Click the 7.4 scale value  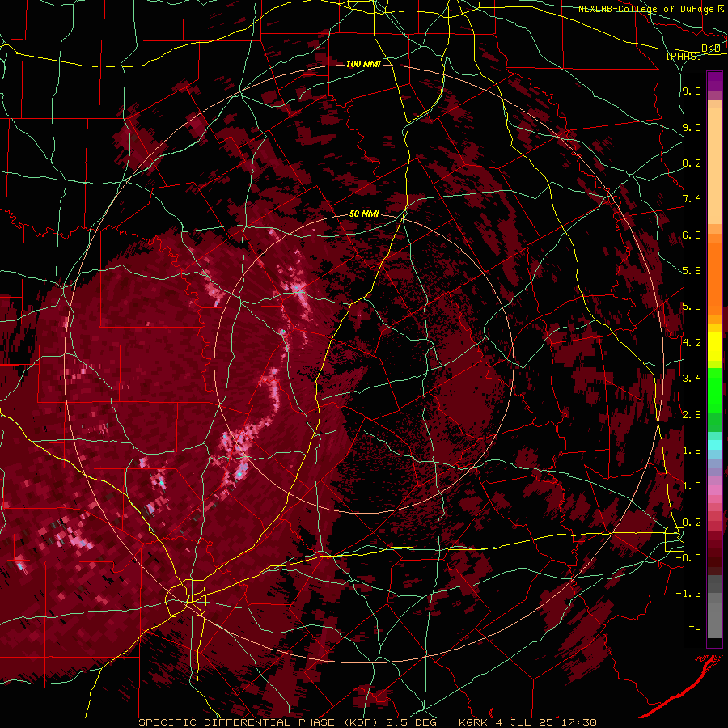(x=692, y=199)
